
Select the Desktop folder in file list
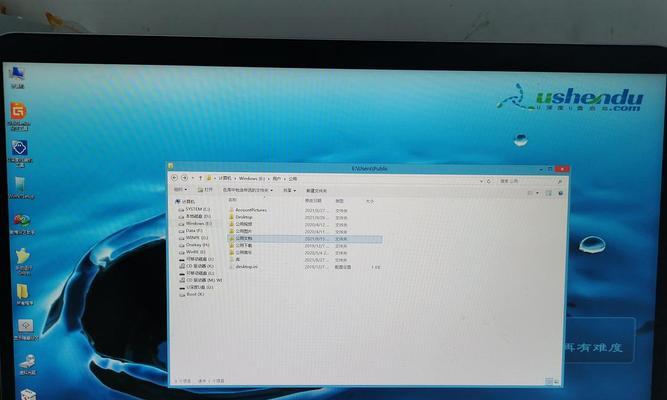pyautogui.click(x=241, y=217)
